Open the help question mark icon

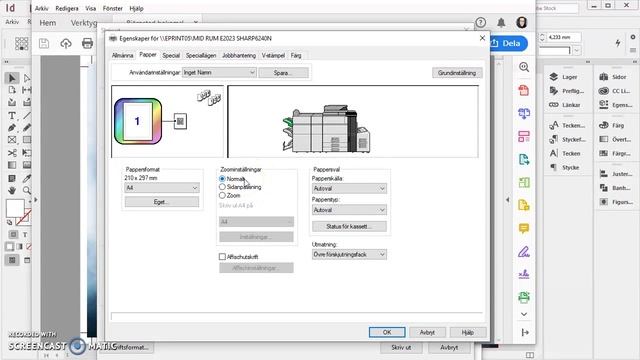[481, 23]
